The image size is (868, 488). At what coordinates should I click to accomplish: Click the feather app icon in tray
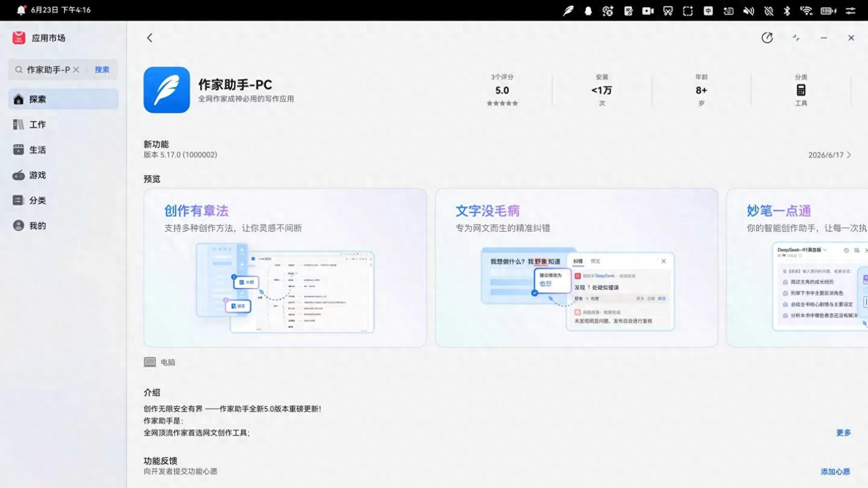click(568, 10)
